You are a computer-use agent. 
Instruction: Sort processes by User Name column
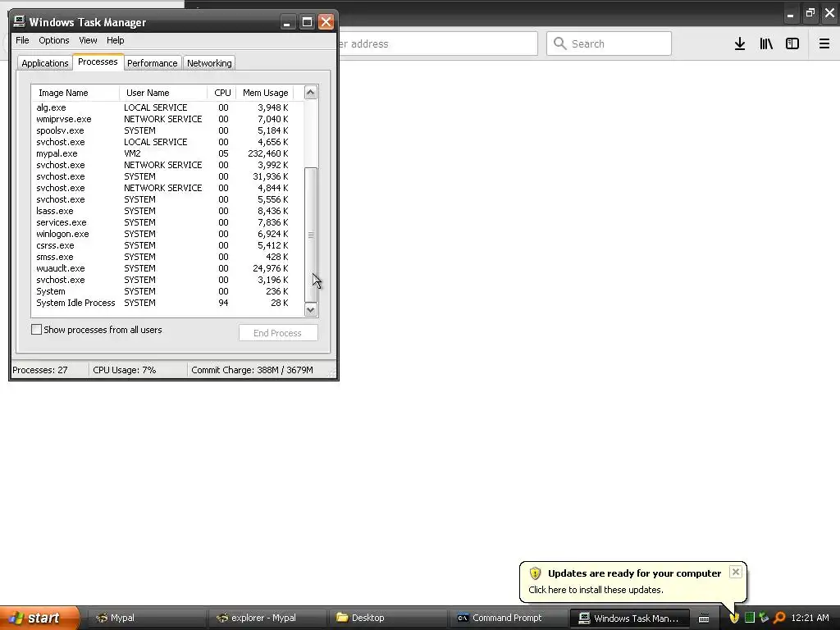[163, 93]
